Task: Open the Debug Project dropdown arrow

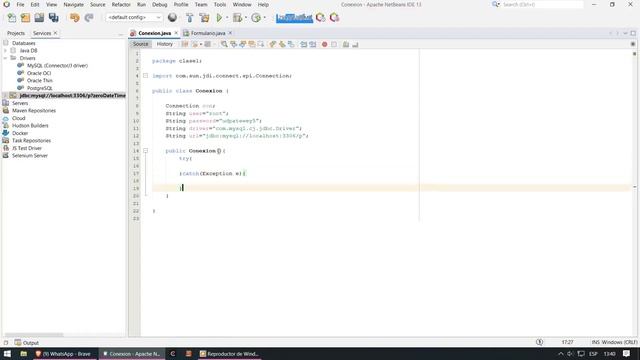Action: (x=246, y=18)
